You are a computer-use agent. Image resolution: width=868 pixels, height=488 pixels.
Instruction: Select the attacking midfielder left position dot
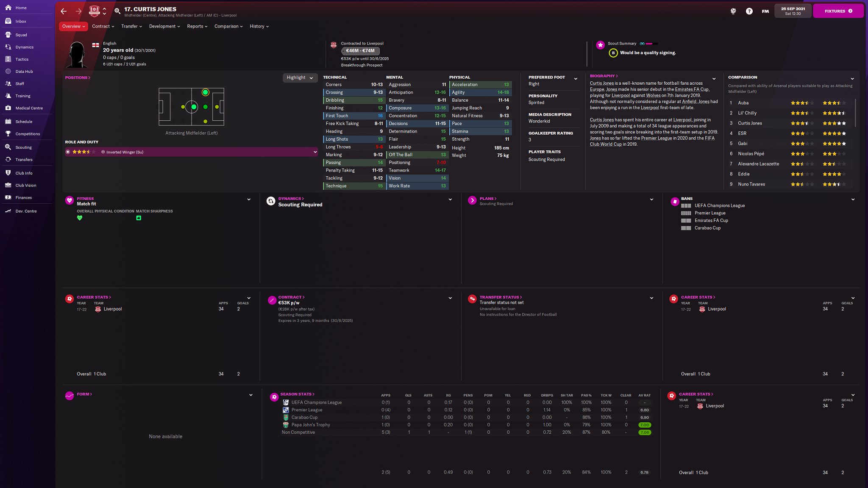[x=205, y=92]
